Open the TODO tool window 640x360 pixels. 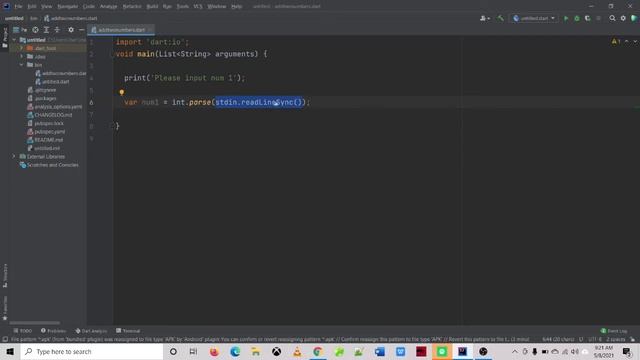click(x=22, y=331)
